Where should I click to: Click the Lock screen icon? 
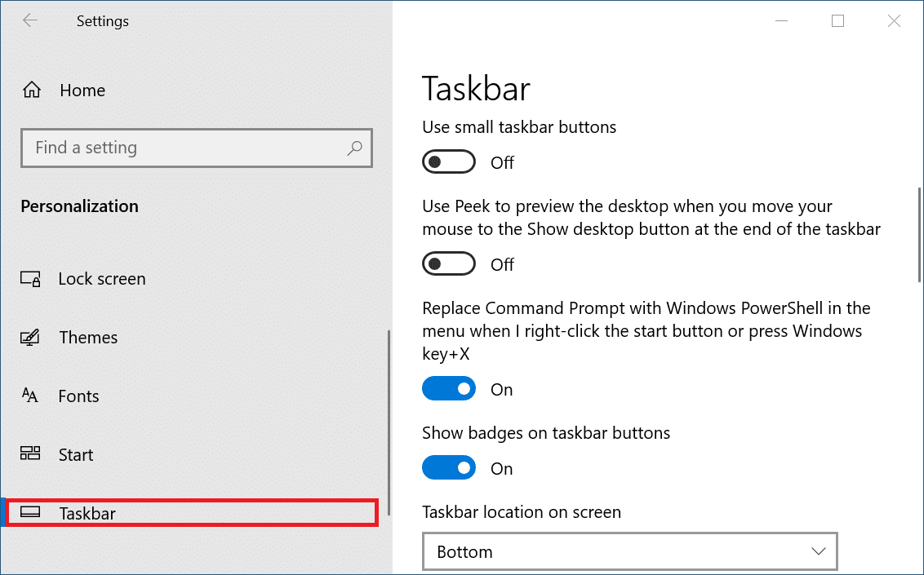30,279
